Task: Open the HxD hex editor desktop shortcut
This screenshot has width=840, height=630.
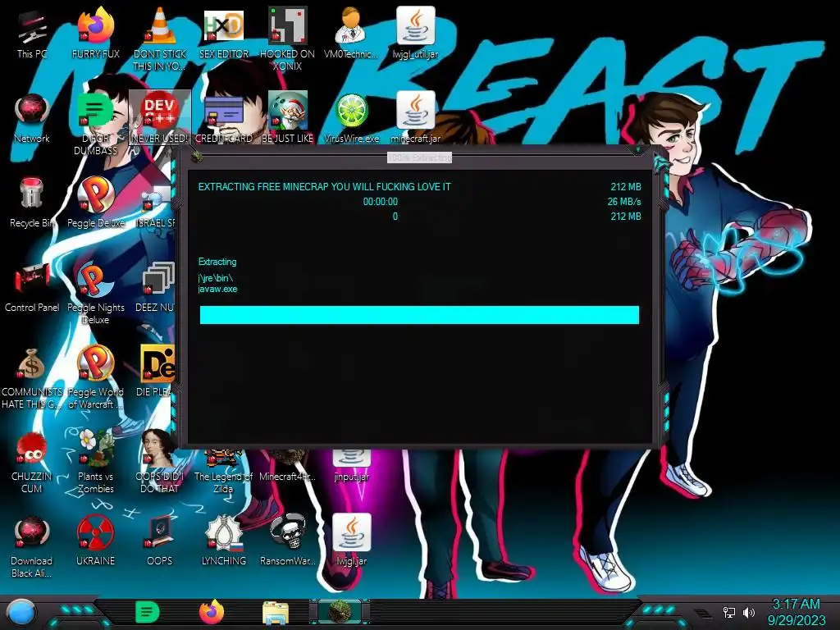Action: coord(223,34)
